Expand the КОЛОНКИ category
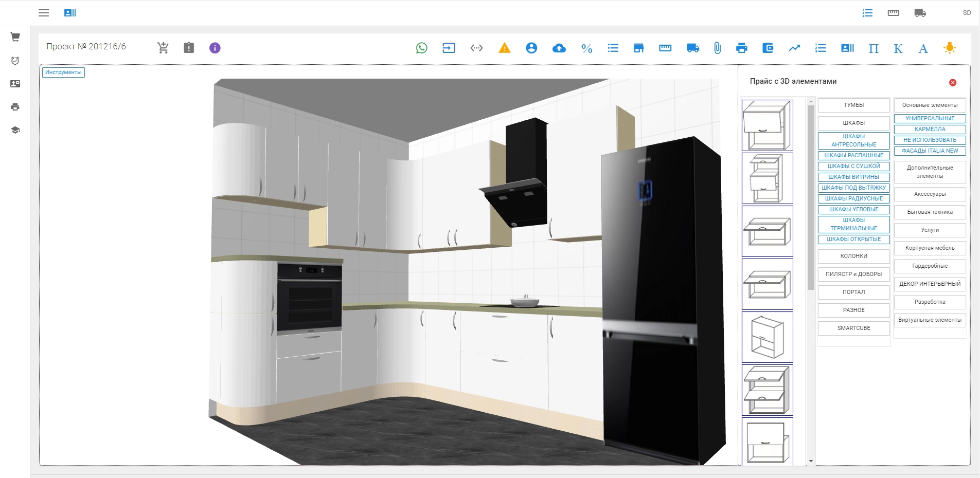 click(853, 256)
